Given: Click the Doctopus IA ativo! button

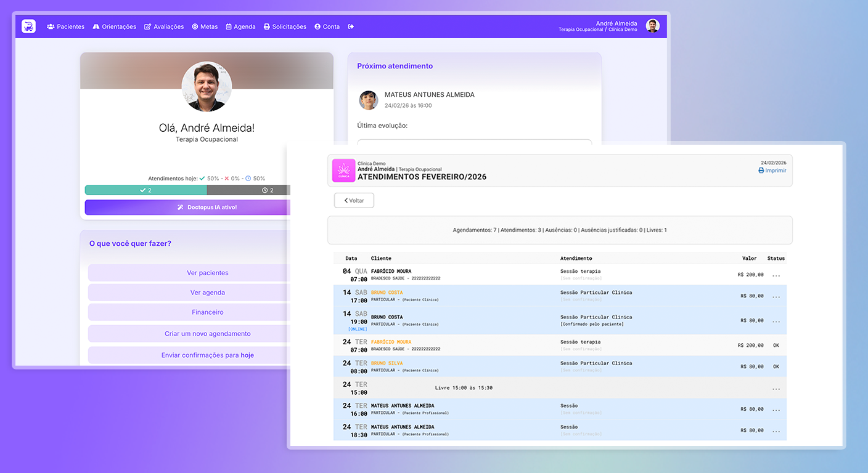Looking at the screenshot, I should pyautogui.click(x=187, y=208).
